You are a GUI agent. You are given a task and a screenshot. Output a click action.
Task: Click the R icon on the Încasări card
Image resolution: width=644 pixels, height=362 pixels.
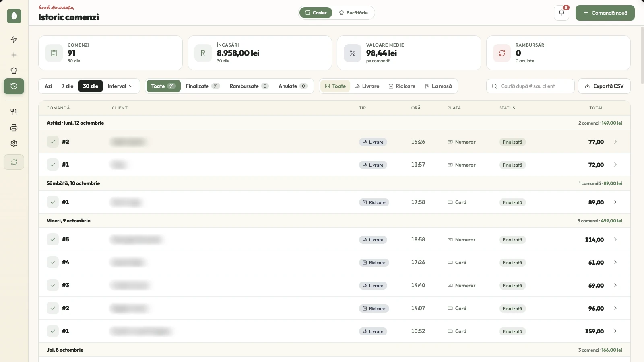203,53
